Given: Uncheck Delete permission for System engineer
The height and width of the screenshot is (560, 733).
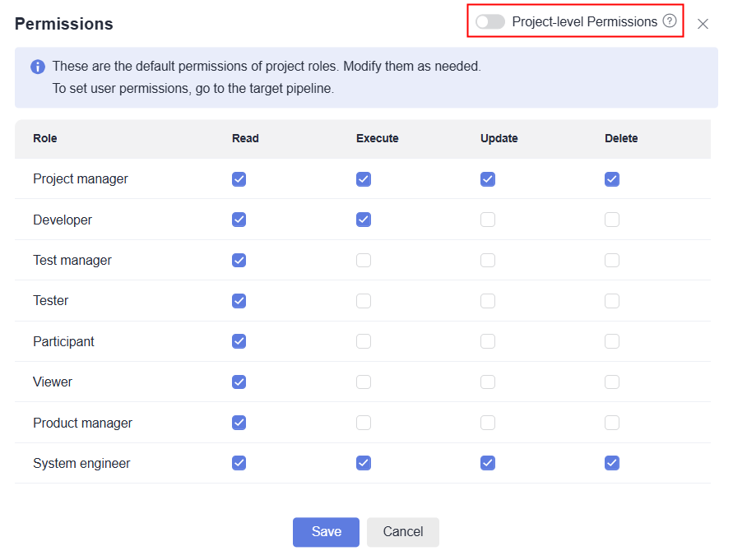Looking at the screenshot, I should [612, 463].
